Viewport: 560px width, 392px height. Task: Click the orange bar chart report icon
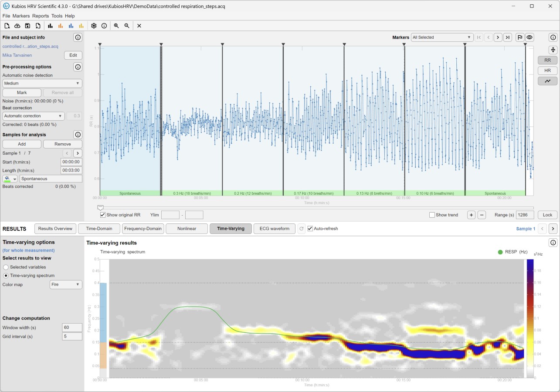click(61, 26)
